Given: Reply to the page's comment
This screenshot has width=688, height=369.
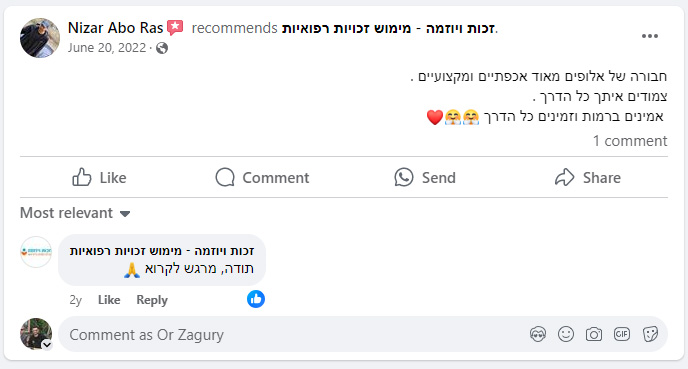Looking at the screenshot, I should coord(152,300).
